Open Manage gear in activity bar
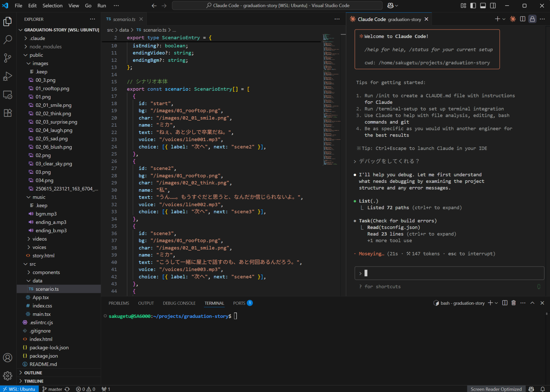This screenshot has height=392, width=550. coord(8,376)
